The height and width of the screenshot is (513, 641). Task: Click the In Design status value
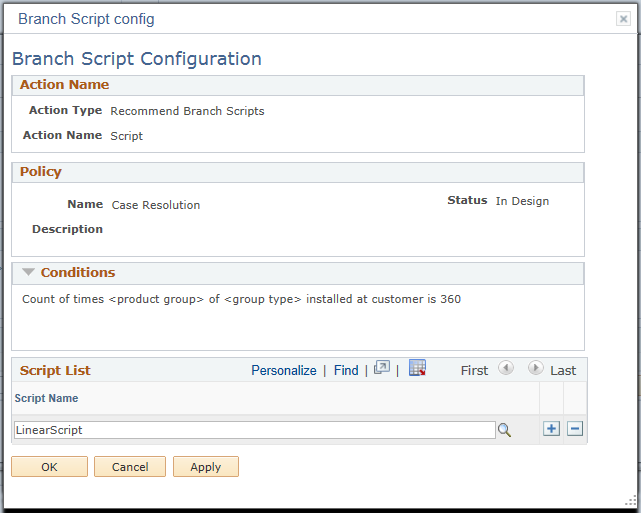click(522, 201)
